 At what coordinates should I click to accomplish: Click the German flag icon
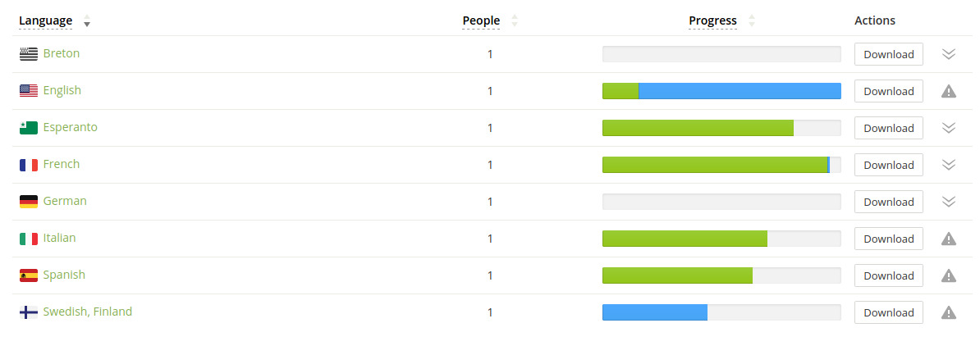coord(29,202)
